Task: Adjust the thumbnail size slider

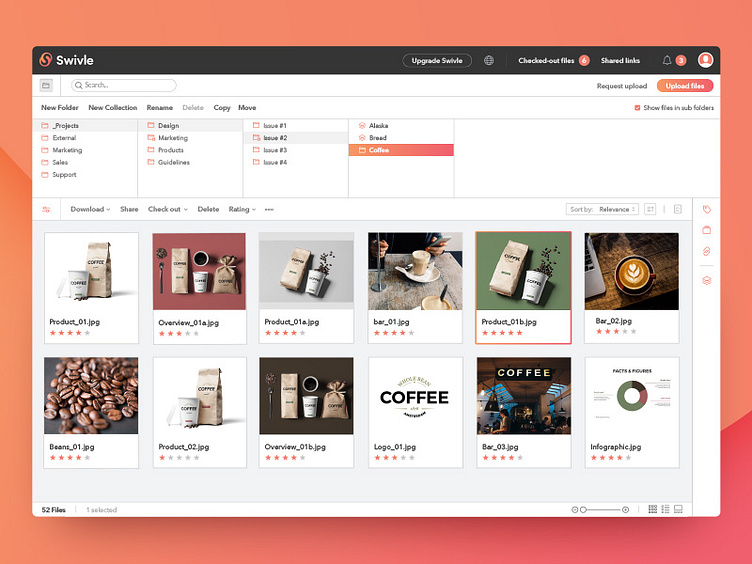Action: (x=602, y=510)
